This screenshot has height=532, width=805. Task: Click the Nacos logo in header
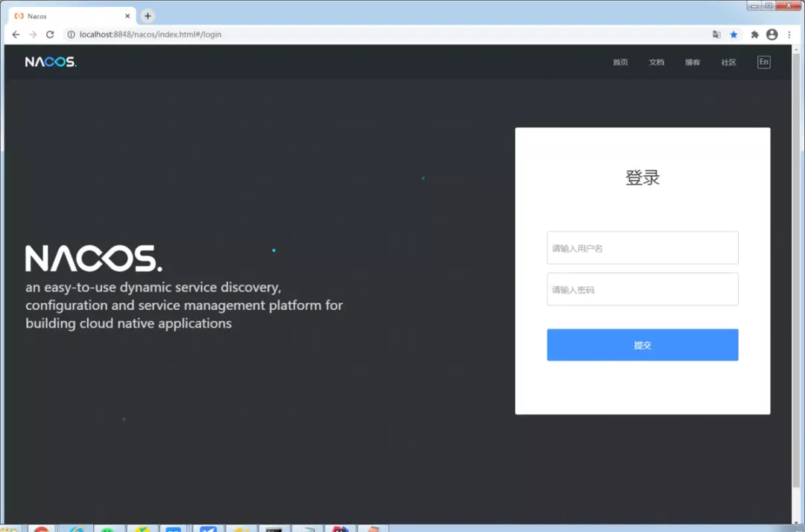coord(51,62)
